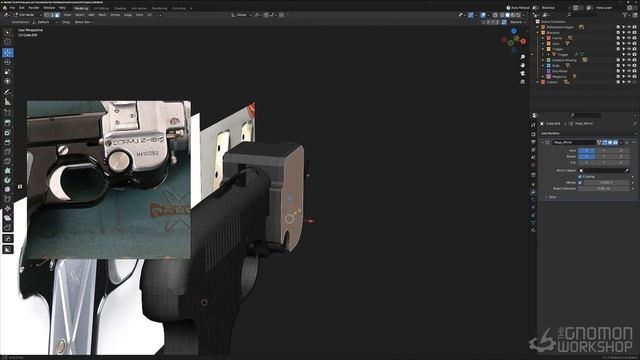640x360 pixels.
Task: Open the viewport Options dropdown
Action: [x=517, y=22]
